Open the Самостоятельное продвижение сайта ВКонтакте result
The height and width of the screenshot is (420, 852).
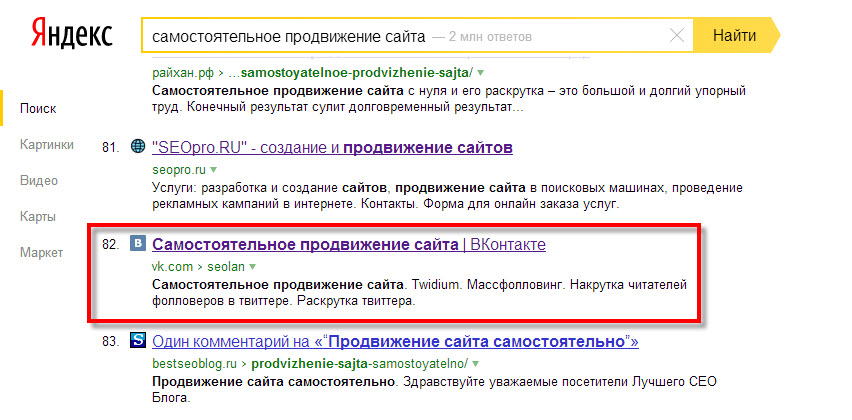[x=348, y=244]
